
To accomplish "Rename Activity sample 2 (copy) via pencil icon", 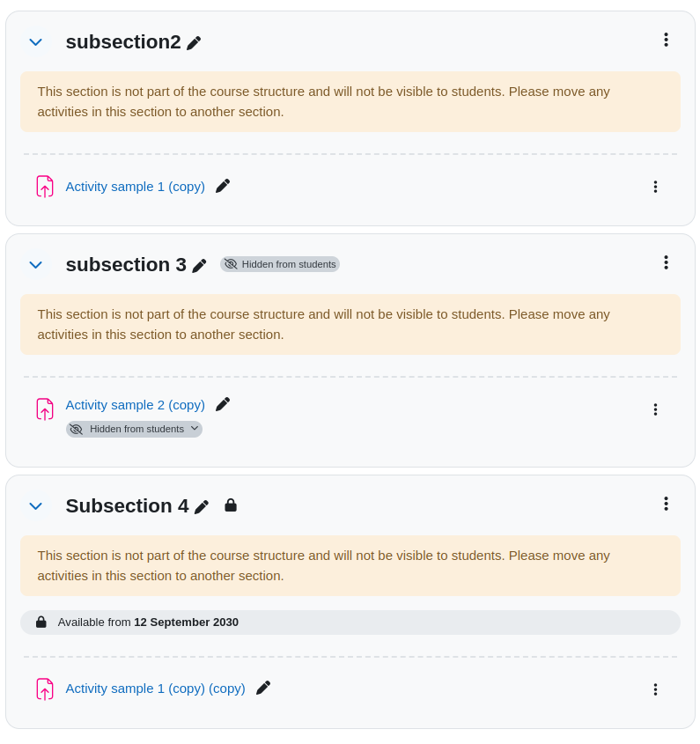I will coord(223,404).
